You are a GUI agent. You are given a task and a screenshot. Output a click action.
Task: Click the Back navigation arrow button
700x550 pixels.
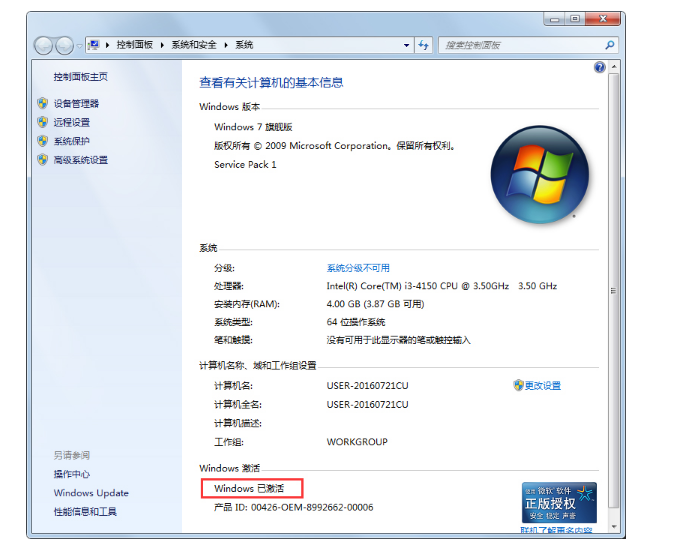[x=43, y=46]
